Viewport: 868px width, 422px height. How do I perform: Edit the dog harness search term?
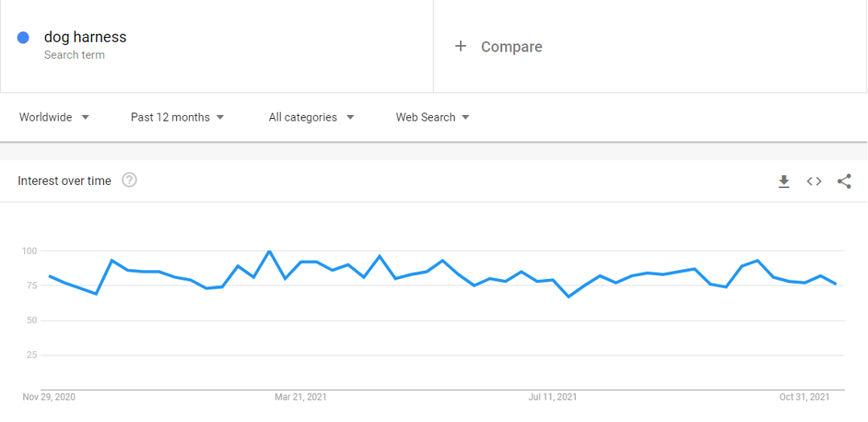85,37
